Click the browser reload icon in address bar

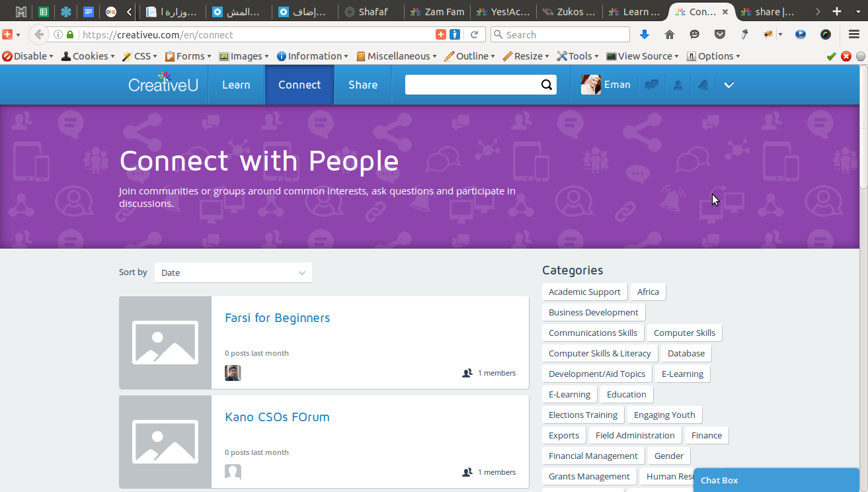click(x=474, y=34)
